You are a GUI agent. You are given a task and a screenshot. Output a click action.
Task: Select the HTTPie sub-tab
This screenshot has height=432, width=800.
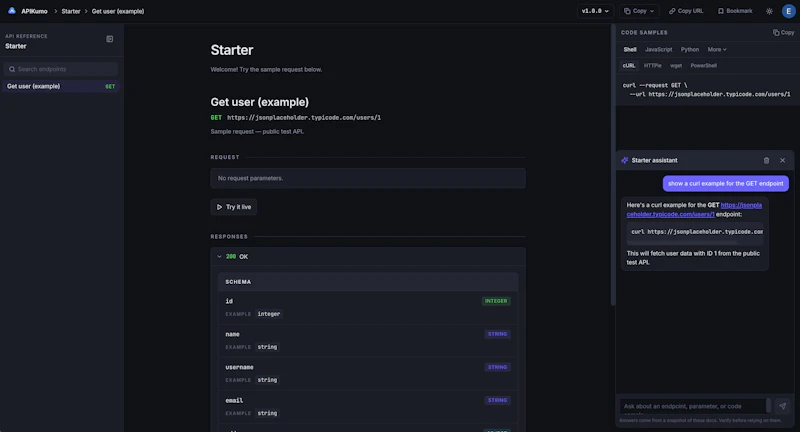tap(653, 65)
